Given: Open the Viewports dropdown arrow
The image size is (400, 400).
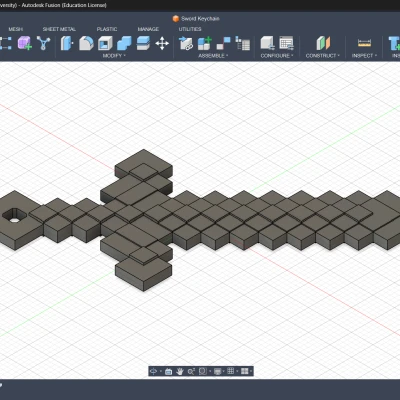Looking at the screenshot, I should [250, 371].
